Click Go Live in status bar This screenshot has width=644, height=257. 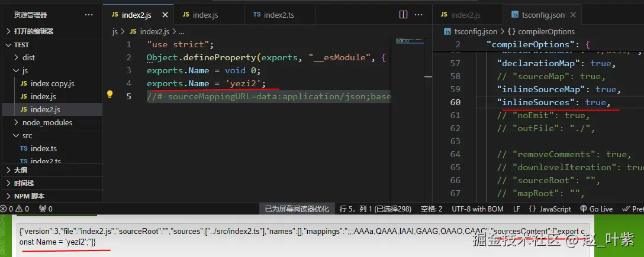click(596, 209)
